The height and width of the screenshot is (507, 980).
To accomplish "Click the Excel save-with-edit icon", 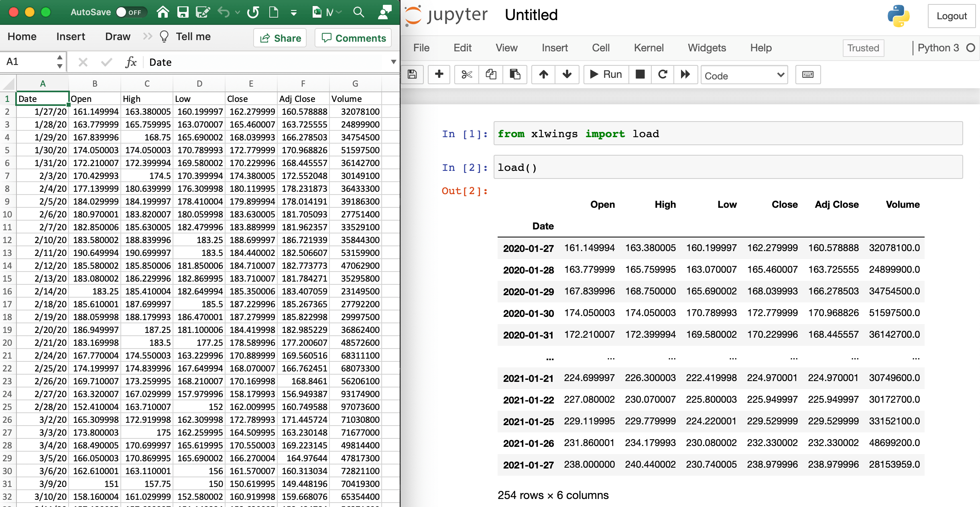I will (203, 12).
